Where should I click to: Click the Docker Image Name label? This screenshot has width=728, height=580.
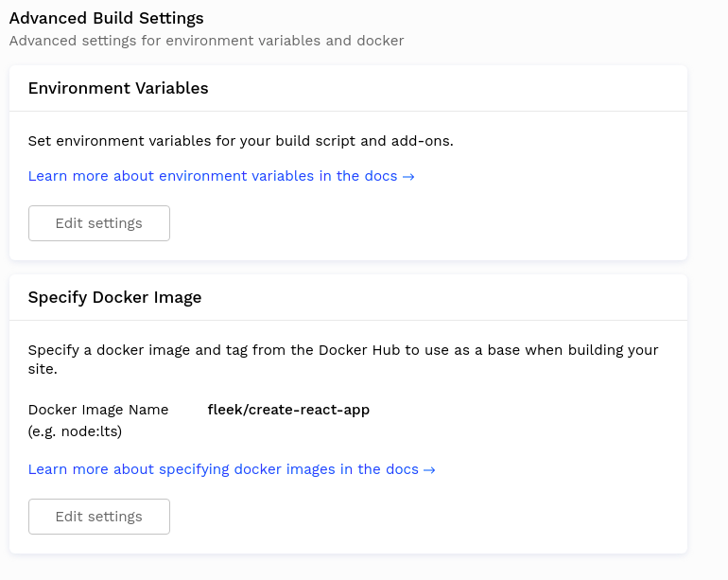tap(98, 410)
